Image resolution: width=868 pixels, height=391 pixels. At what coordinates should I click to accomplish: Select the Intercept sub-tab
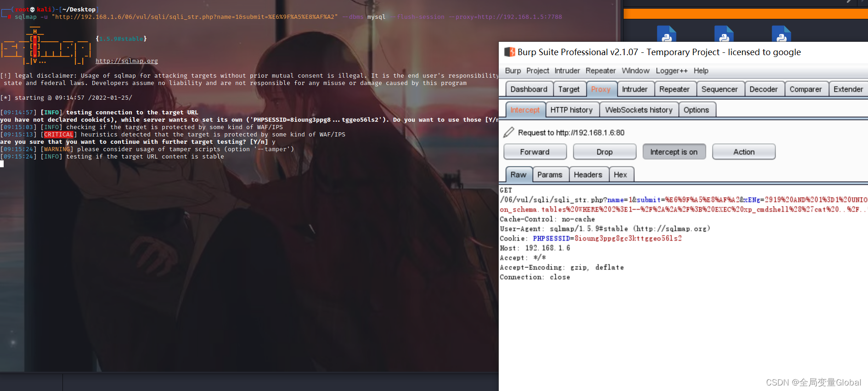point(525,110)
